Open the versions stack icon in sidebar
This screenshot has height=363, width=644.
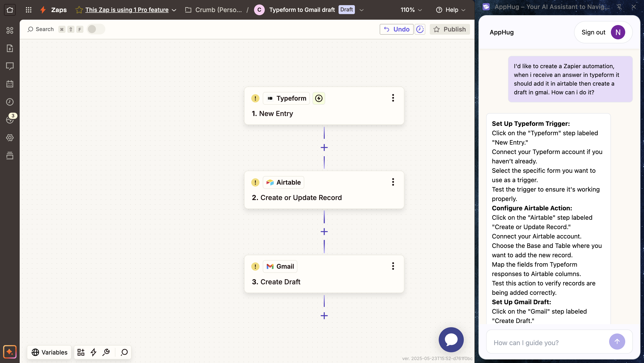click(10, 155)
